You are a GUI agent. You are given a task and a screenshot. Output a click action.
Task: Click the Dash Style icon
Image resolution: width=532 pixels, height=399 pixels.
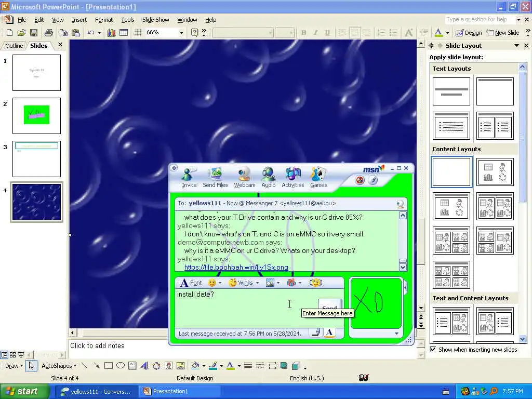pyautogui.click(x=260, y=366)
